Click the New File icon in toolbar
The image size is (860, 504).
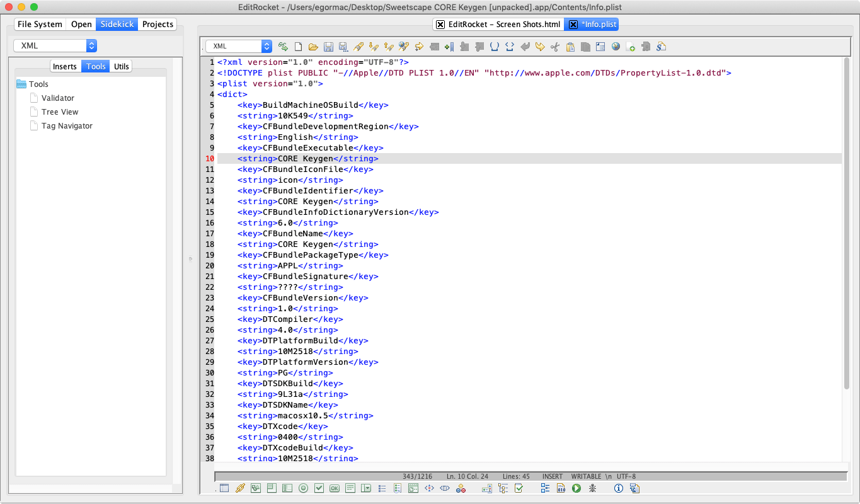coord(299,47)
